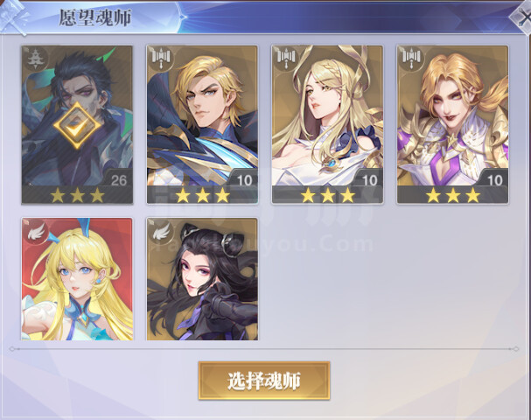
Task: Select the black-haired woman with hair buns
Action: [x=202, y=279]
